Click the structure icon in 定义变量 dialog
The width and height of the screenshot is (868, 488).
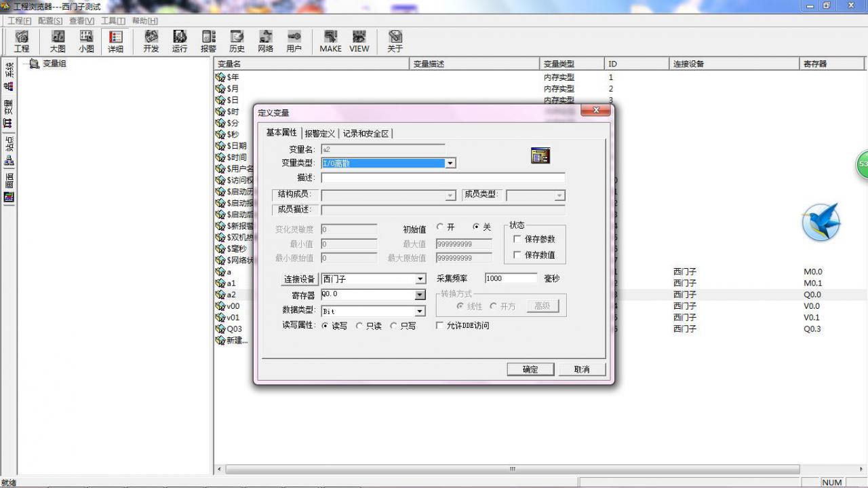pos(540,156)
